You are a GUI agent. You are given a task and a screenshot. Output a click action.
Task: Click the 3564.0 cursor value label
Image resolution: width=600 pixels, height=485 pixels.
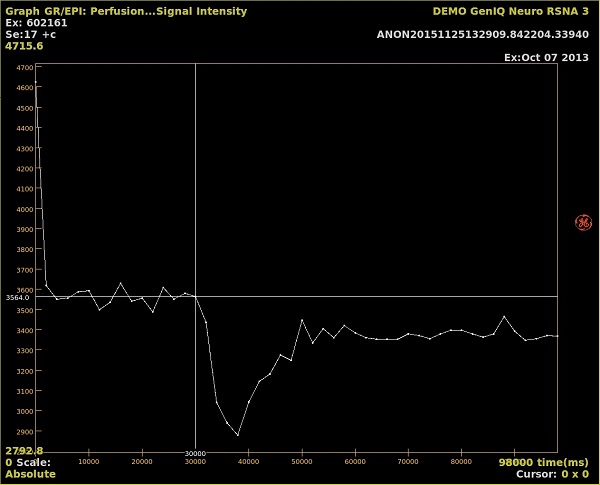coord(17,297)
